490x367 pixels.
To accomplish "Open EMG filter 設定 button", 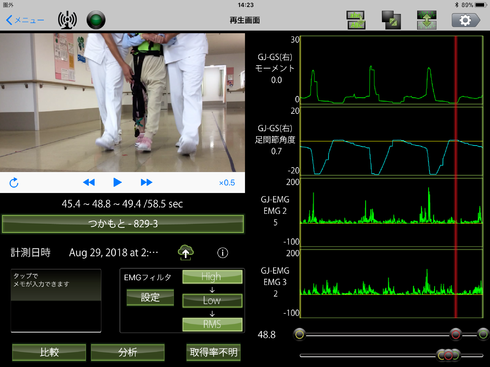I will pos(150,297).
